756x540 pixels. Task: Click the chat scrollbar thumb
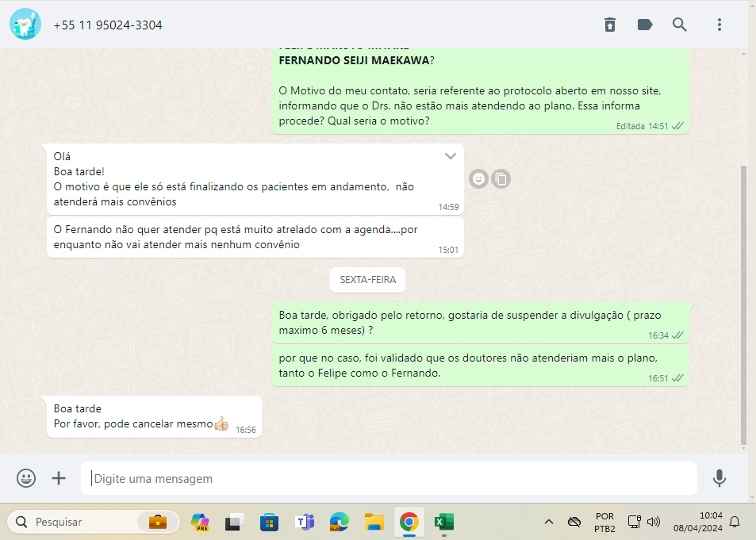(x=743, y=301)
